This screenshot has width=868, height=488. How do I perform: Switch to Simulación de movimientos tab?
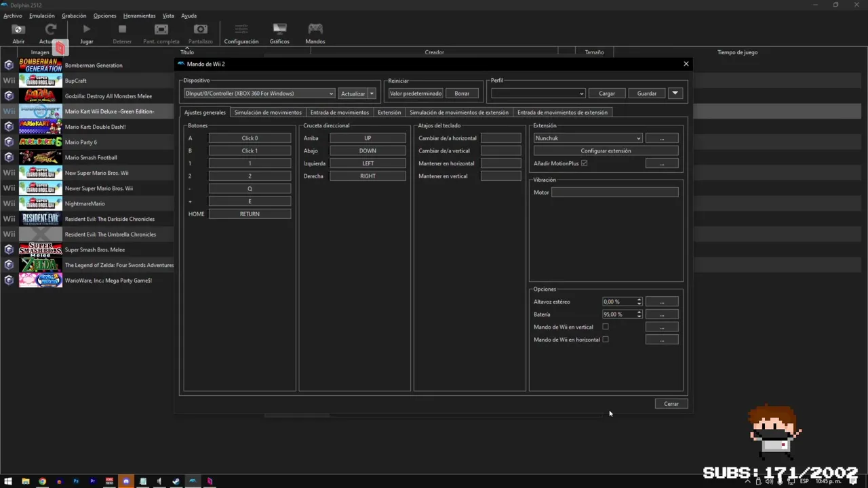tap(268, 113)
